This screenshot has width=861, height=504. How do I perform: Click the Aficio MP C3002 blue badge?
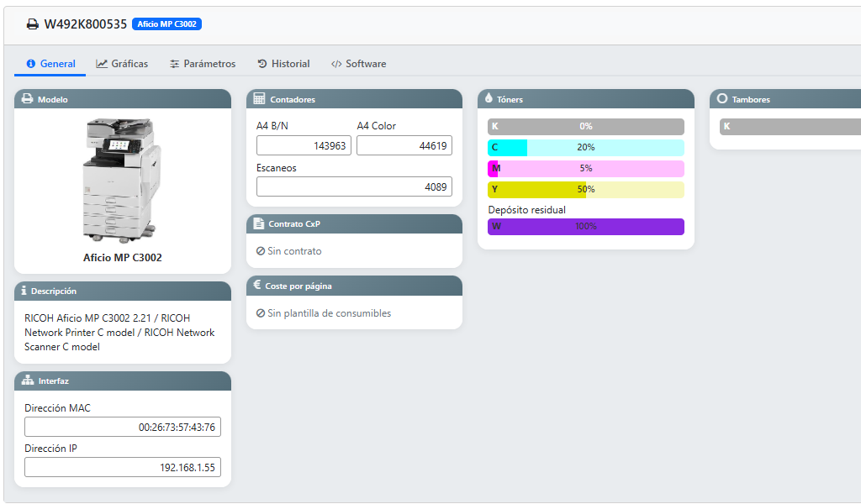[x=167, y=24]
